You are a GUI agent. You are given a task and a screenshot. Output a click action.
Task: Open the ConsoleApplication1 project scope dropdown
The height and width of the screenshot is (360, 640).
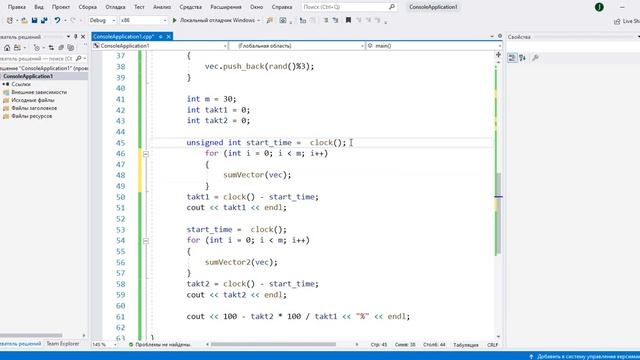(160, 46)
